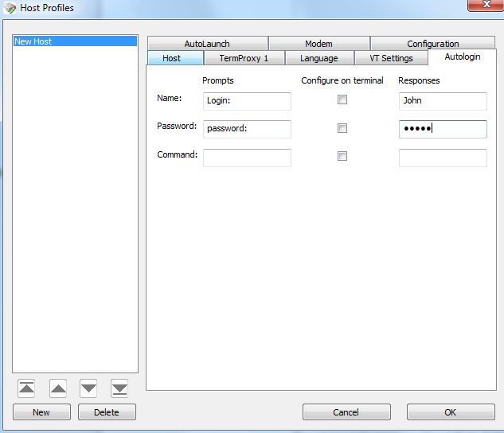Open the Configuration tab
The width and height of the screenshot is (504, 433).
433,44
